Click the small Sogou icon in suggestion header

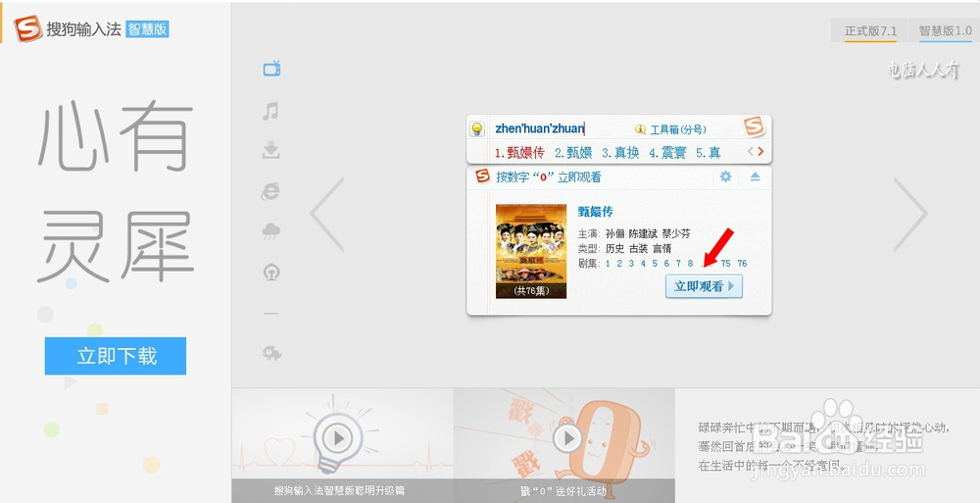pos(482,176)
